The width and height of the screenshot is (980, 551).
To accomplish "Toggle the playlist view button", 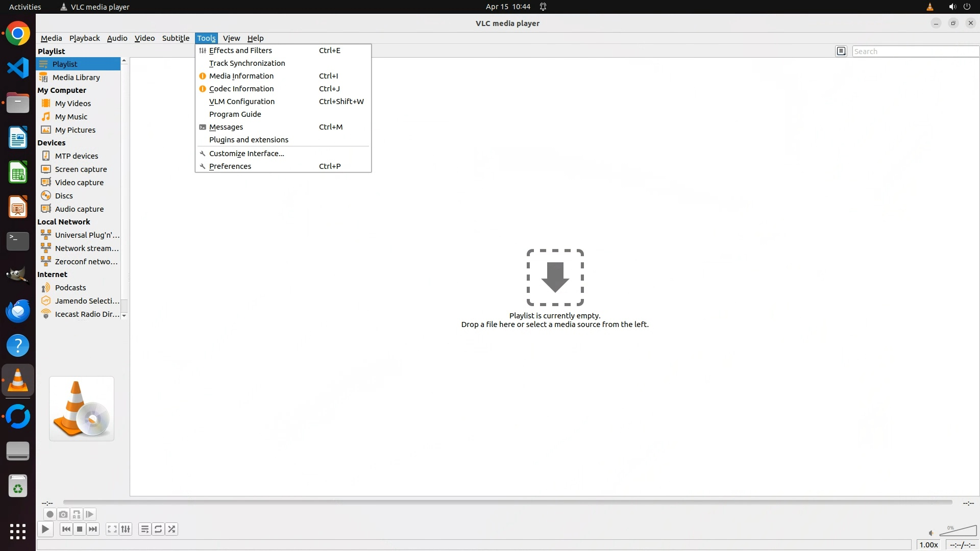I will tap(145, 529).
